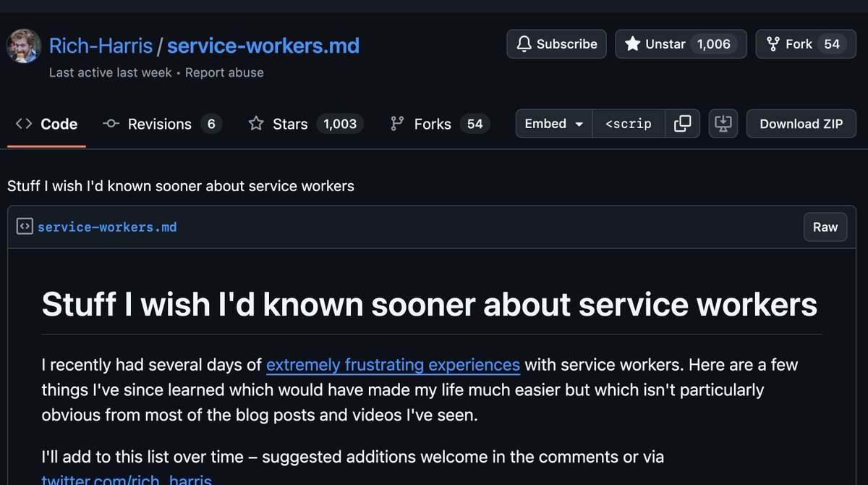Click the file code icon beside service-workers.md
The width and height of the screenshot is (868, 485).
[25, 227]
